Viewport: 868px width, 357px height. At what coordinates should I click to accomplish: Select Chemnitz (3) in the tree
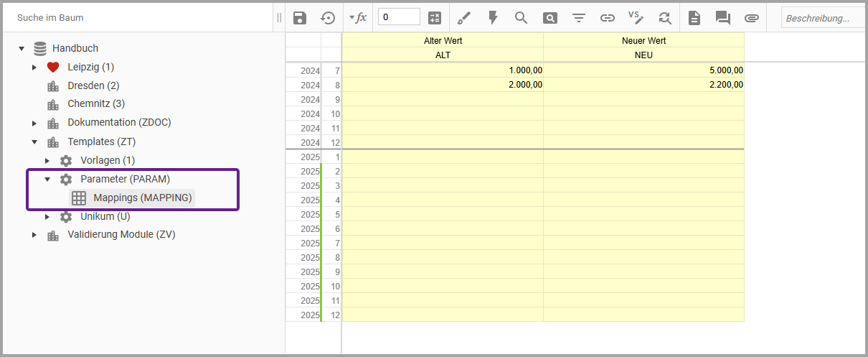click(95, 104)
